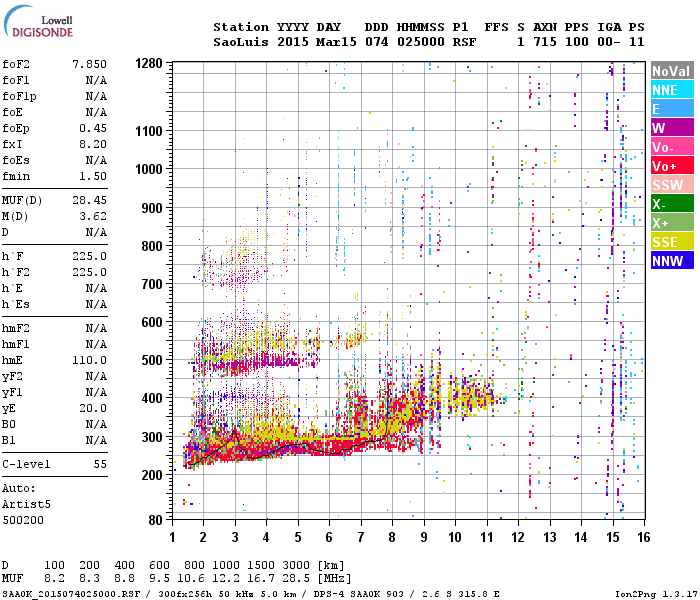Click the cyan NNE legend swatch
The width and height of the screenshot is (700, 600).
[671, 90]
